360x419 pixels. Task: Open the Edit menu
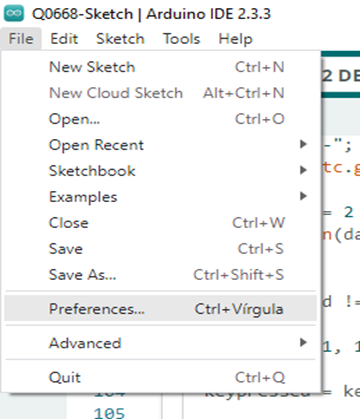[x=64, y=39]
